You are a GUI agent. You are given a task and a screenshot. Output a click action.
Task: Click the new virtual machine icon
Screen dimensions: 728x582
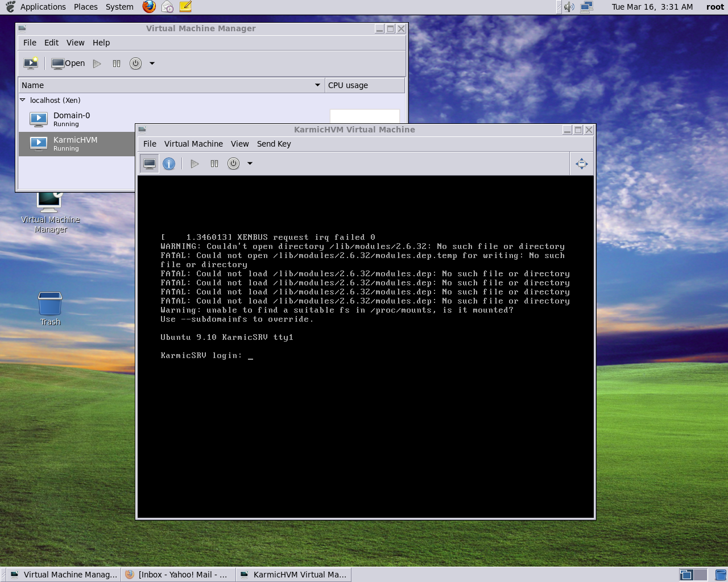[31, 63]
